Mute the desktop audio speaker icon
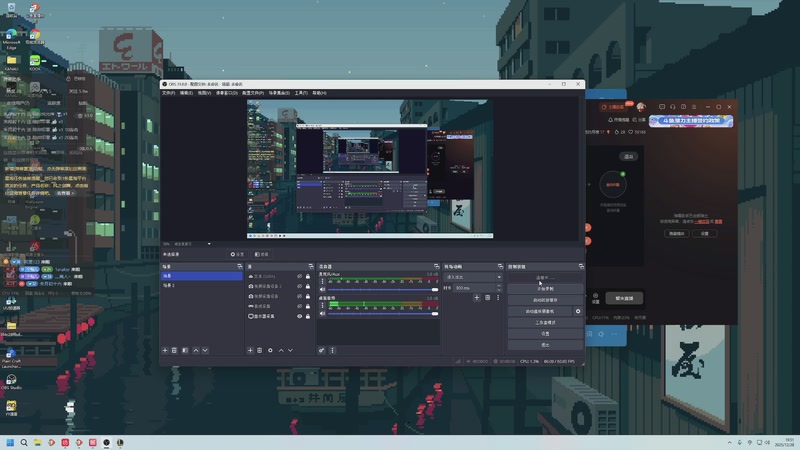800x450 pixels. (322, 313)
